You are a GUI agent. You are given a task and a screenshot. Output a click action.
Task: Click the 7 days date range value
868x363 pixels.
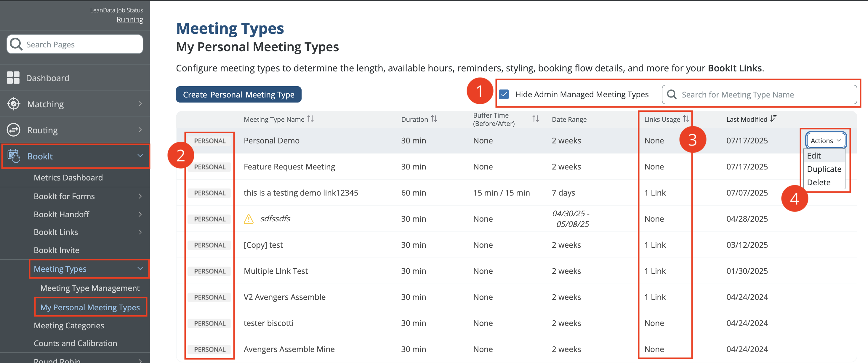[563, 193]
